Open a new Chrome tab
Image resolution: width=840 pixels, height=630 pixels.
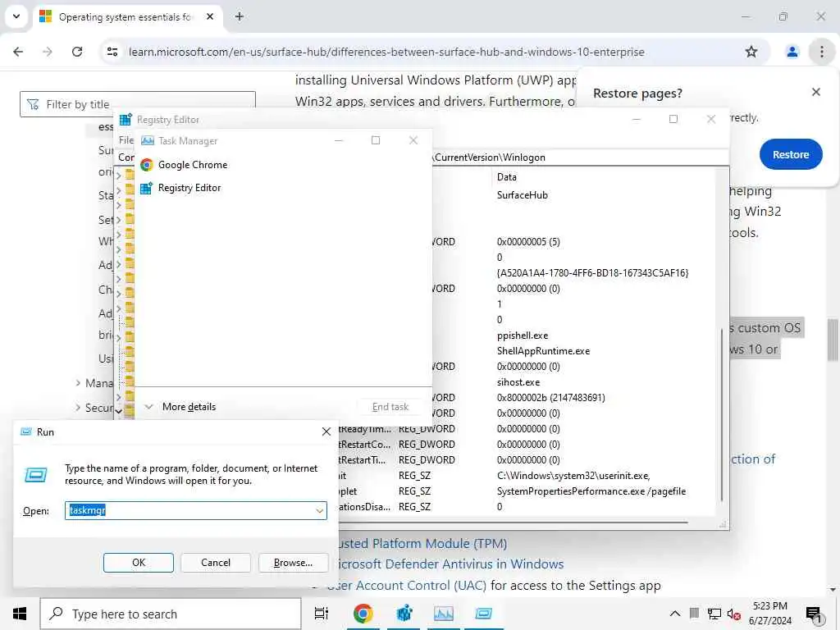coord(240,16)
